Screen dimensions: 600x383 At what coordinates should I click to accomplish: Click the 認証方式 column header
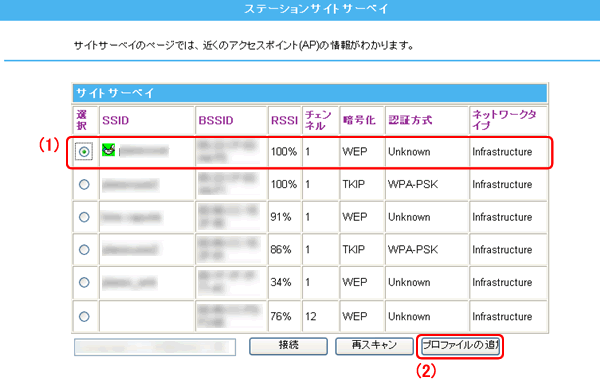tap(410, 121)
